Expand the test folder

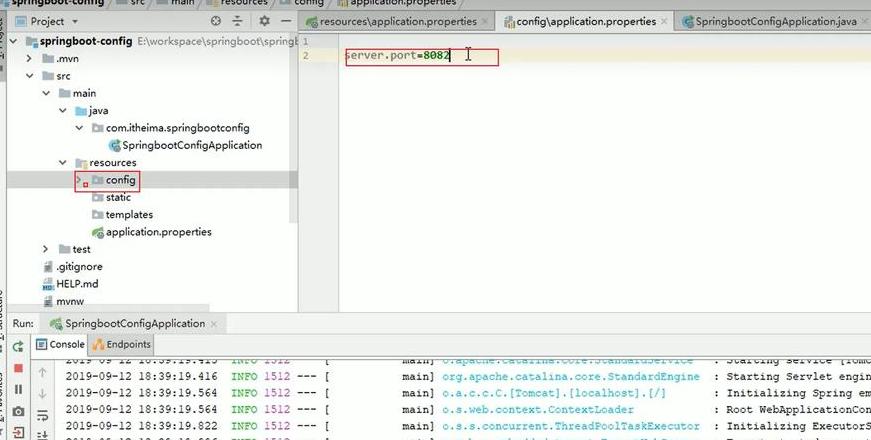(x=46, y=249)
